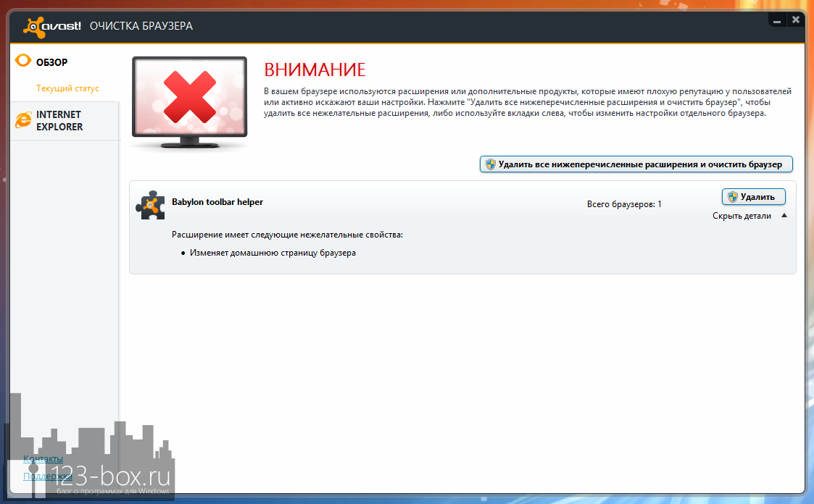The width and height of the screenshot is (814, 504).
Task: Open the Контакты link
Action: click(43, 459)
